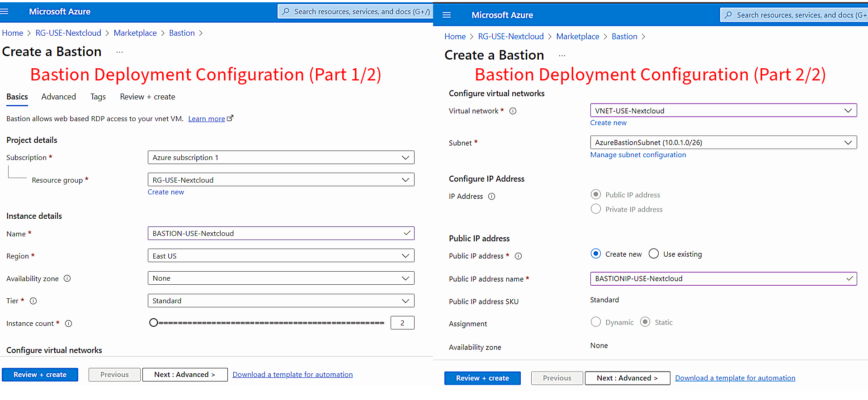Image resolution: width=868 pixels, height=400 pixels.
Task: Click search magnifier icon in left window
Action: pyautogui.click(x=286, y=12)
